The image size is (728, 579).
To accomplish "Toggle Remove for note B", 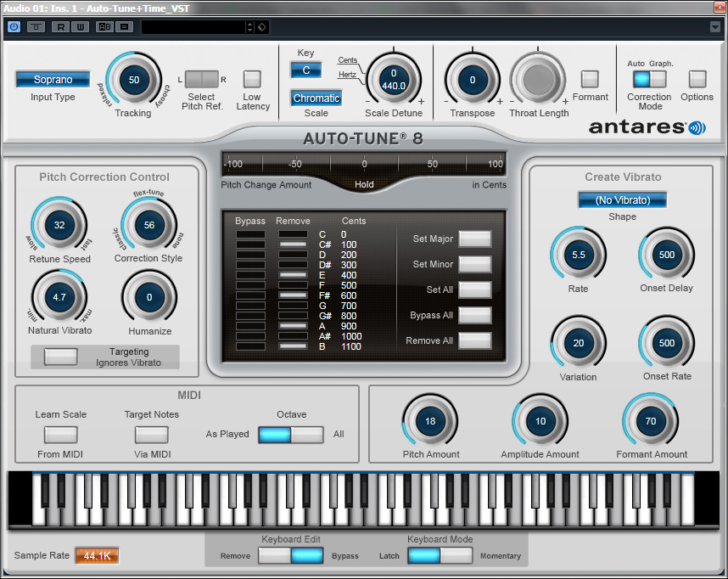I will (x=293, y=346).
